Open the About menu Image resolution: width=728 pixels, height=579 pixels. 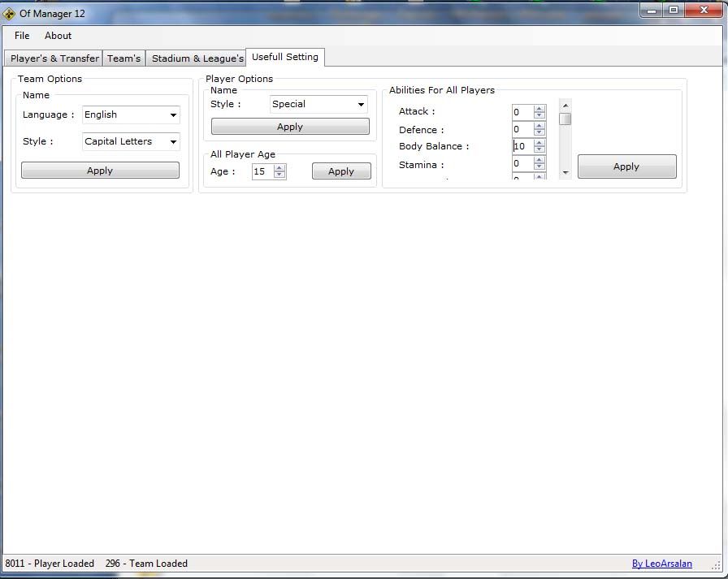click(58, 36)
